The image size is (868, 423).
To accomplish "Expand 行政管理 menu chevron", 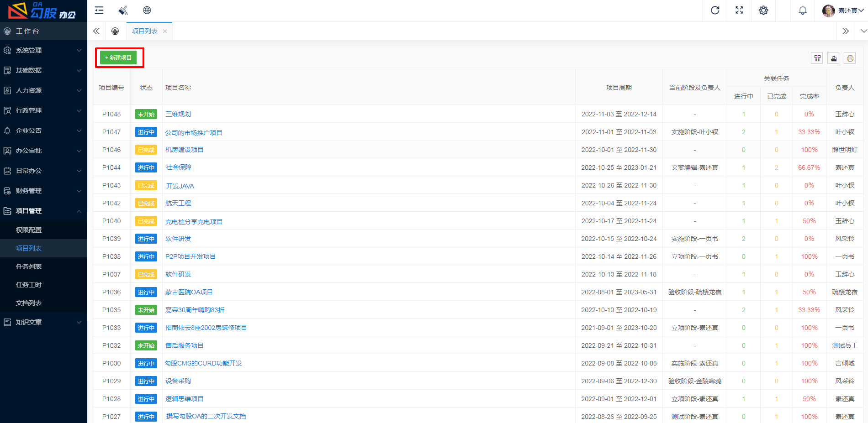I will [x=79, y=110].
